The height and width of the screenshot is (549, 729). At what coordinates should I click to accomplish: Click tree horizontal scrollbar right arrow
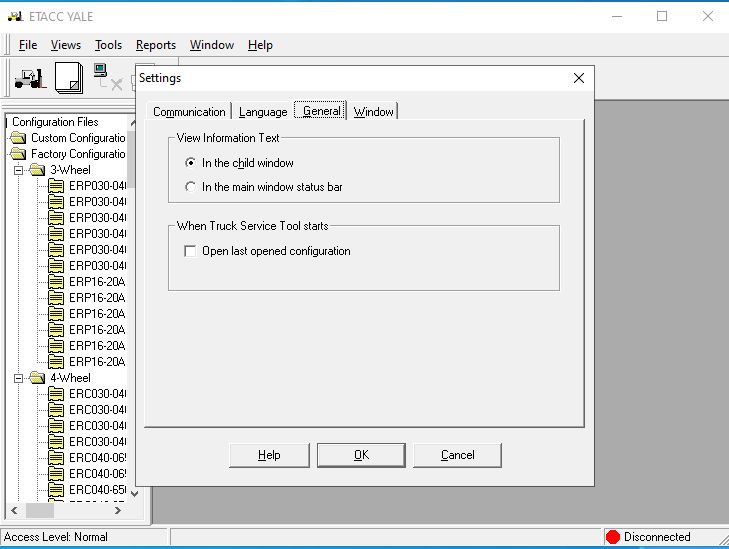(x=118, y=510)
